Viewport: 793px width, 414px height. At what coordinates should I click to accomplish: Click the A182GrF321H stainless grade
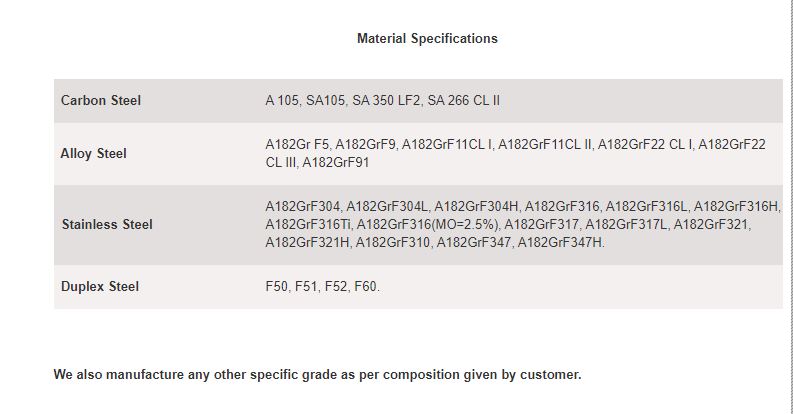307,242
